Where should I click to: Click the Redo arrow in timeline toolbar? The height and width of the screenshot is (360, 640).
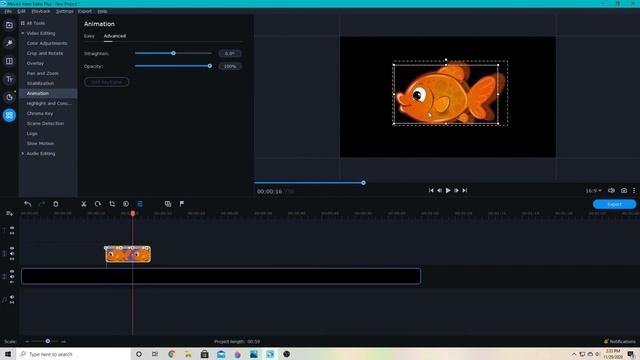[42, 204]
